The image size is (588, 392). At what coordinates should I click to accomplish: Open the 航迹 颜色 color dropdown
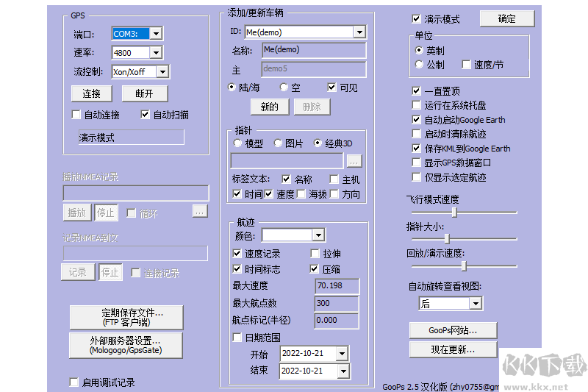click(318, 235)
